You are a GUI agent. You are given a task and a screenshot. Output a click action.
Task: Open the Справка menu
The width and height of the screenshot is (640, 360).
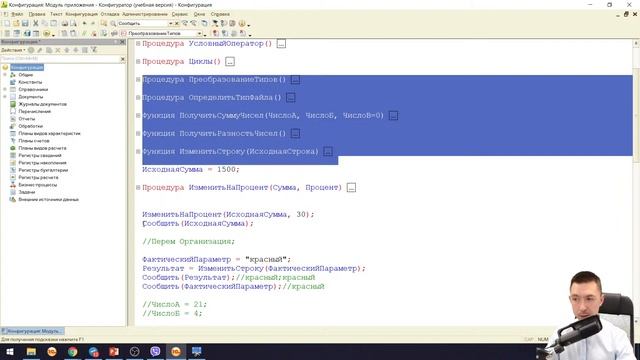coord(220,14)
